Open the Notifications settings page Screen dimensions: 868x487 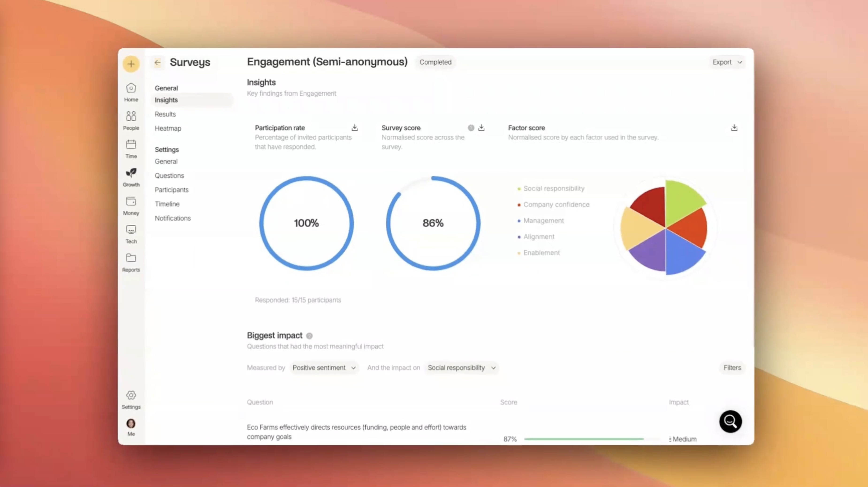coord(172,218)
